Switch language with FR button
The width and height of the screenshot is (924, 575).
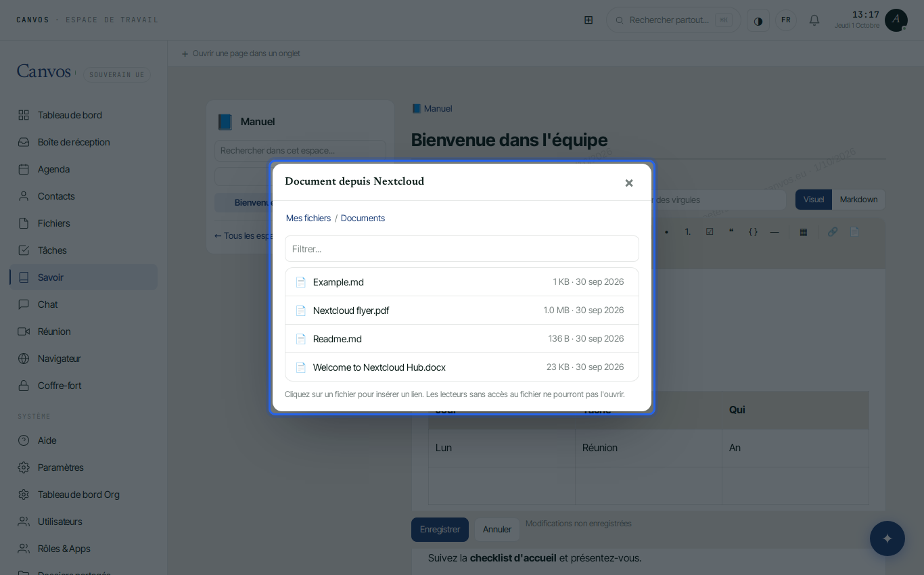tap(786, 20)
